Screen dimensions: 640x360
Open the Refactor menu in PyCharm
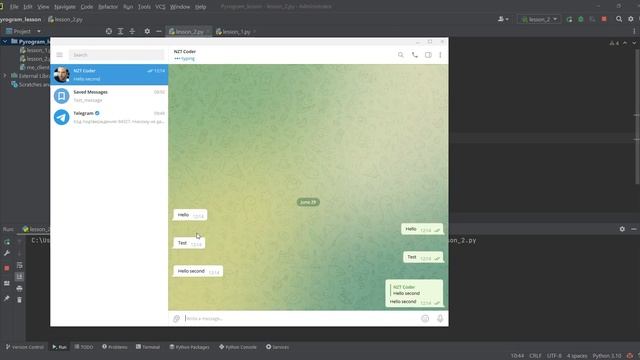[108, 7]
